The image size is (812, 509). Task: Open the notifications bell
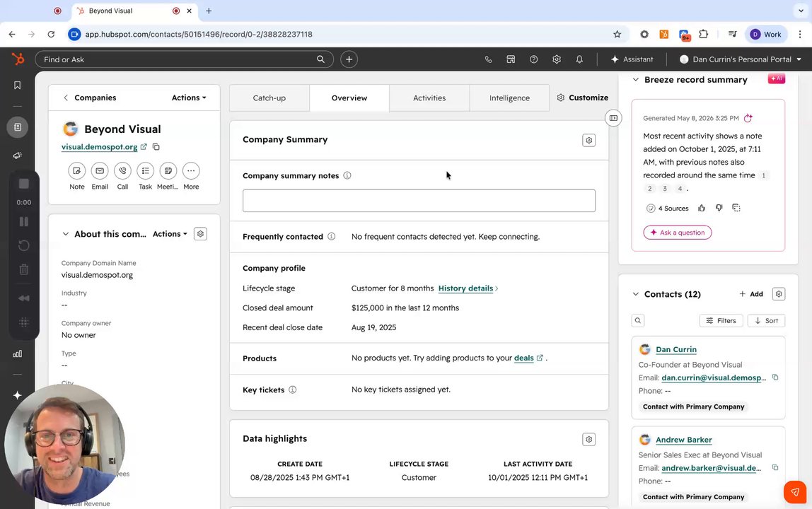(x=579, y=59)
